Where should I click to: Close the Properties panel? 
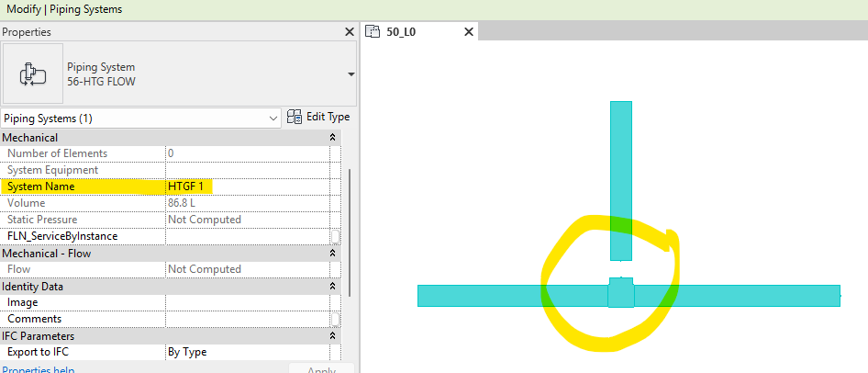350,32
